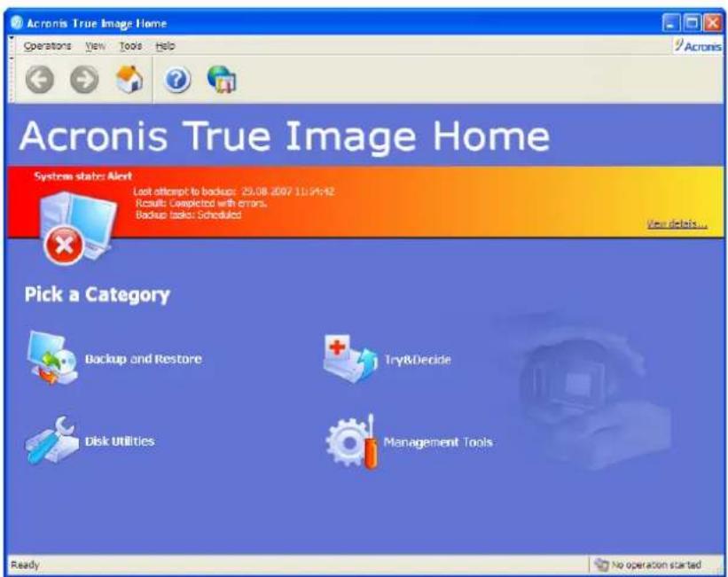Click the 'Result: Completed with errors' line

pyautogui.click(x=201, y=203)
